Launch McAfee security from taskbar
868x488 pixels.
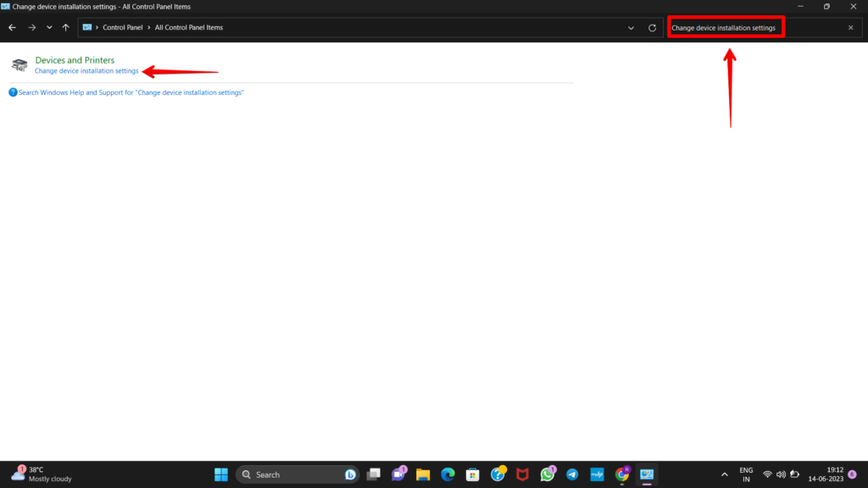pyautogui.click(x=522, y=474)
